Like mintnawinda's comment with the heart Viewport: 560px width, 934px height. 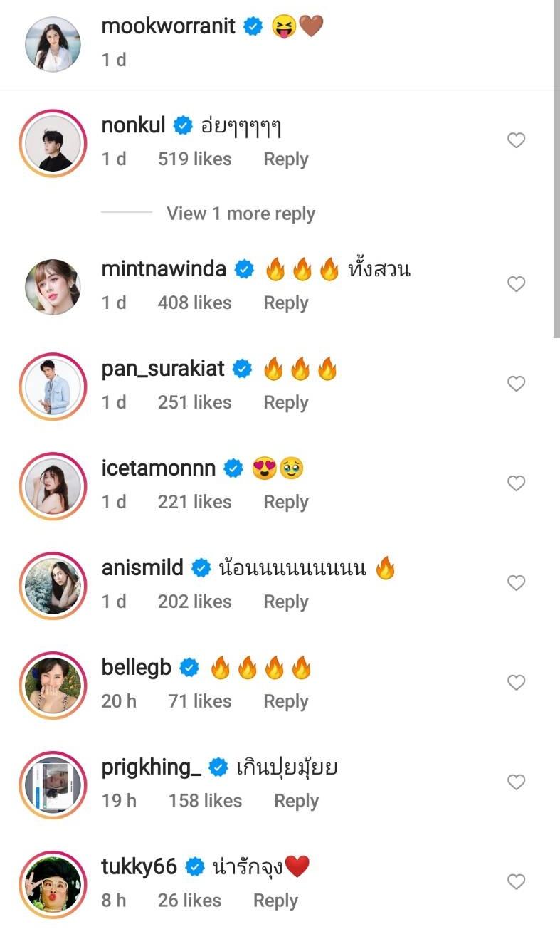click(516, 284)
